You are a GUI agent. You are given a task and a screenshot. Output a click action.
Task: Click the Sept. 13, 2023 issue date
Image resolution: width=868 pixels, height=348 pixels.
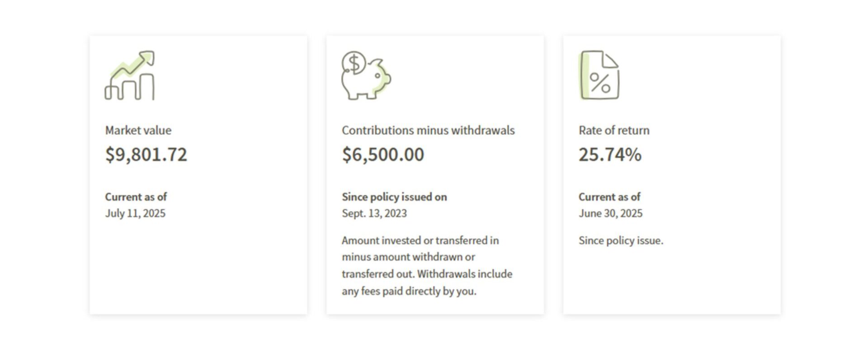click(374, 213)
